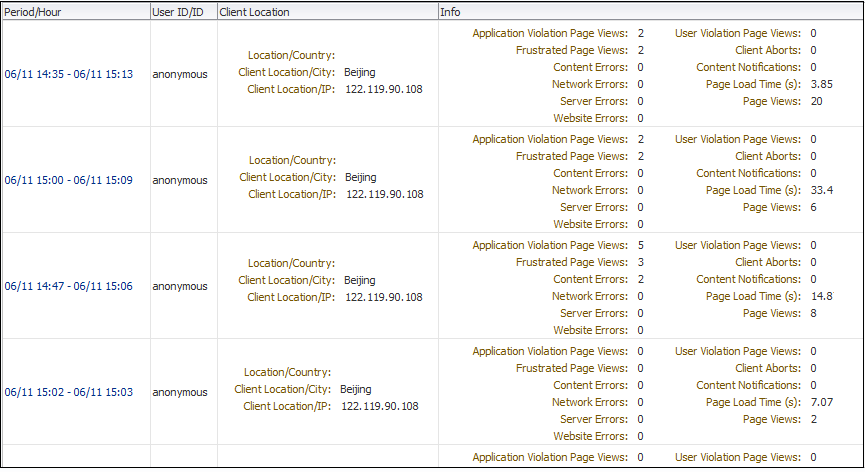The image size is (865, 472).
Task: Sort by User ID/ID column header
Action: coord(184,12)
